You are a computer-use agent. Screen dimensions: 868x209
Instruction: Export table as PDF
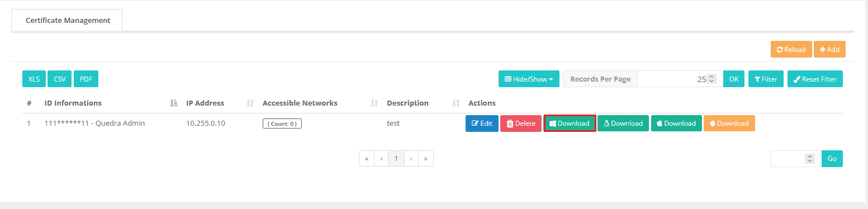pyautogui.click(x=86, y=79)
